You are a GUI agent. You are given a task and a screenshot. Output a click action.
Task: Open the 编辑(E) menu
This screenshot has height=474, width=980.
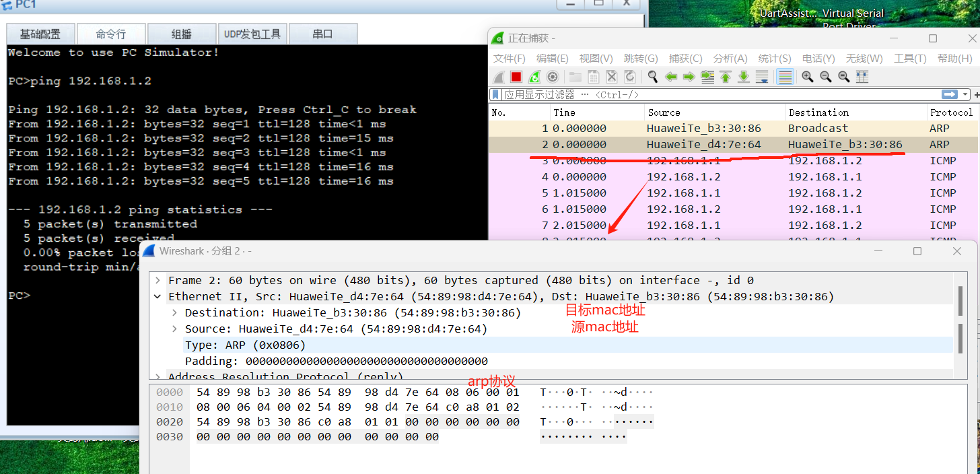click(x=552, y=59)
